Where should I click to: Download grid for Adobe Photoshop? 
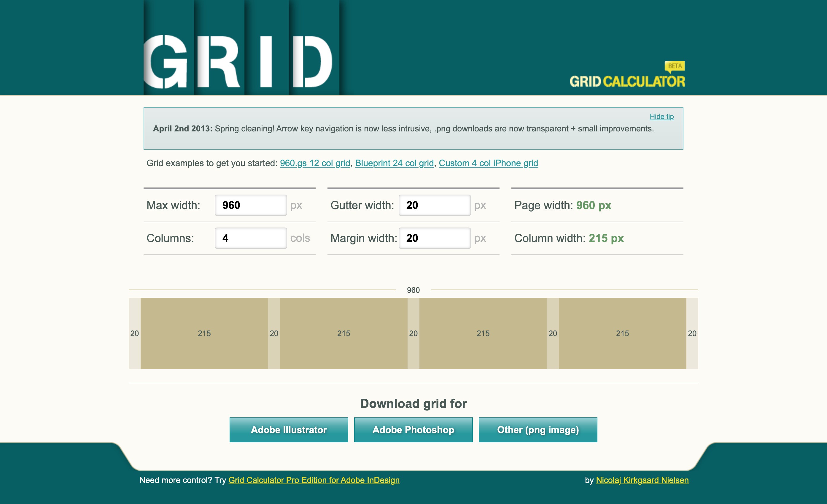[x=413, y=430]
